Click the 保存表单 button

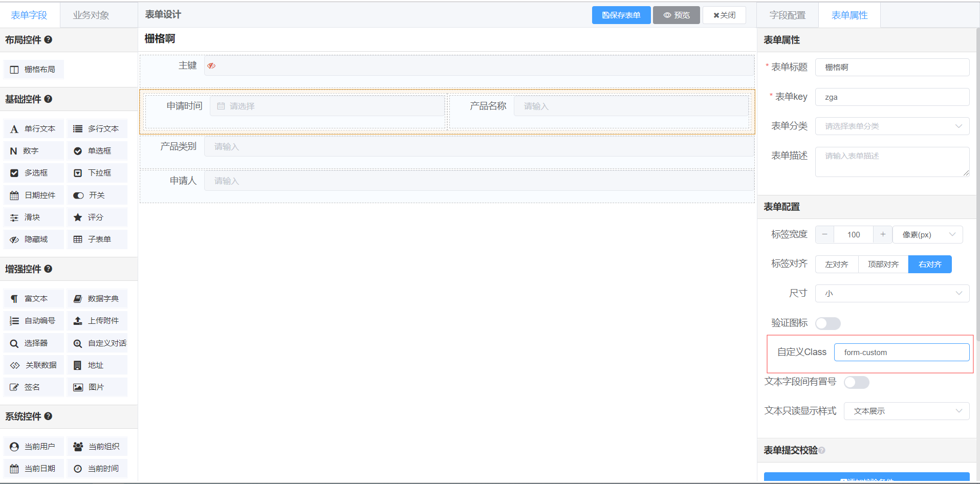click(621, 15)
